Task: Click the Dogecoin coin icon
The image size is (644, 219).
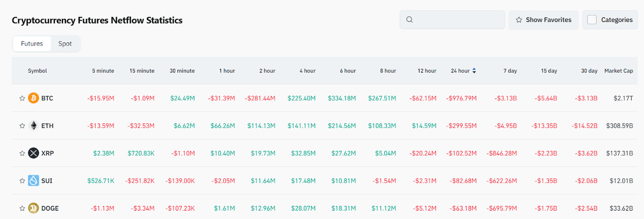Action: tap(34, 208)
